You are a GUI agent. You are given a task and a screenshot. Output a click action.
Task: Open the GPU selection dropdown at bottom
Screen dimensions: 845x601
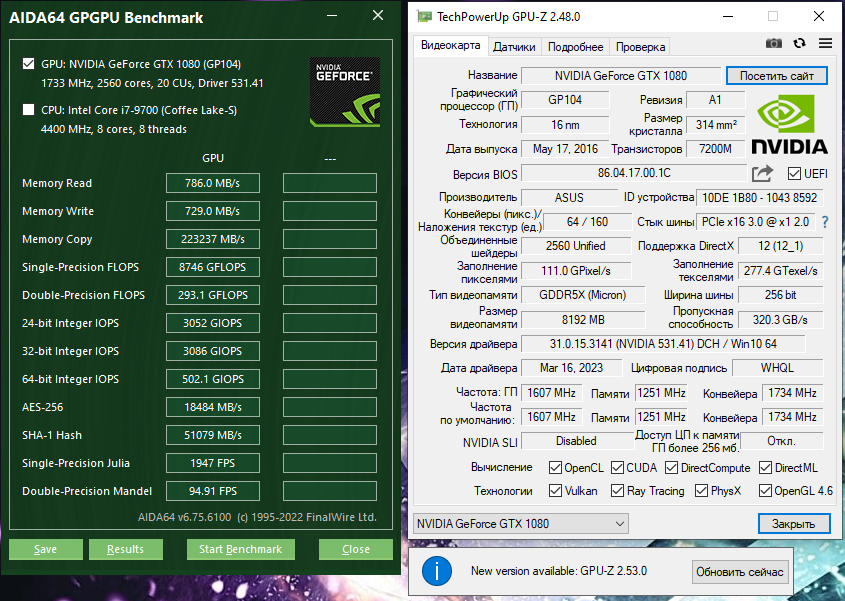521,523
